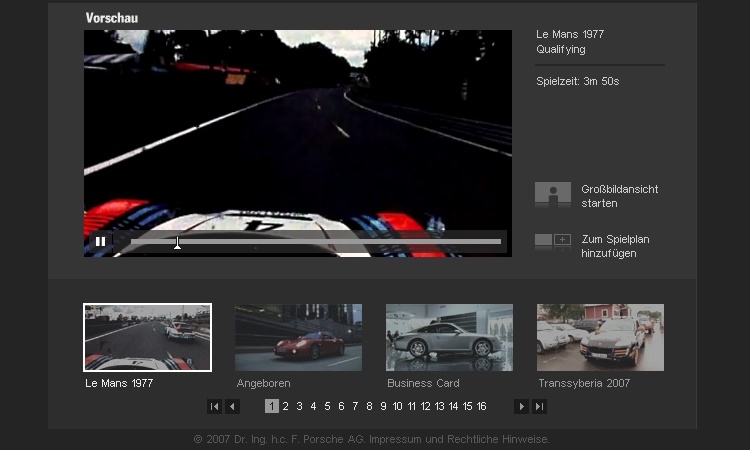The height and width of the screenshot is (450, 750).
Task: Click the Transsyberia 2007 caption
Action: coord(584,383)
